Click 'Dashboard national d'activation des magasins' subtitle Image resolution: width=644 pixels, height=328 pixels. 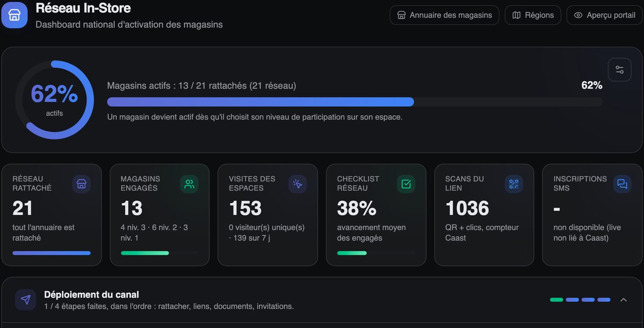pos(129,24)
